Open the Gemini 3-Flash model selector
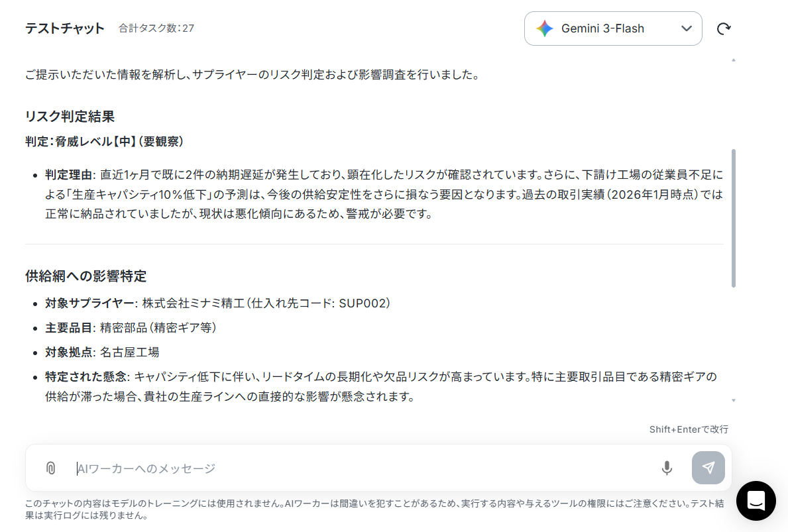Image resolution: width=788 pixels, height=532 pixels. click(x=613, y=28)
